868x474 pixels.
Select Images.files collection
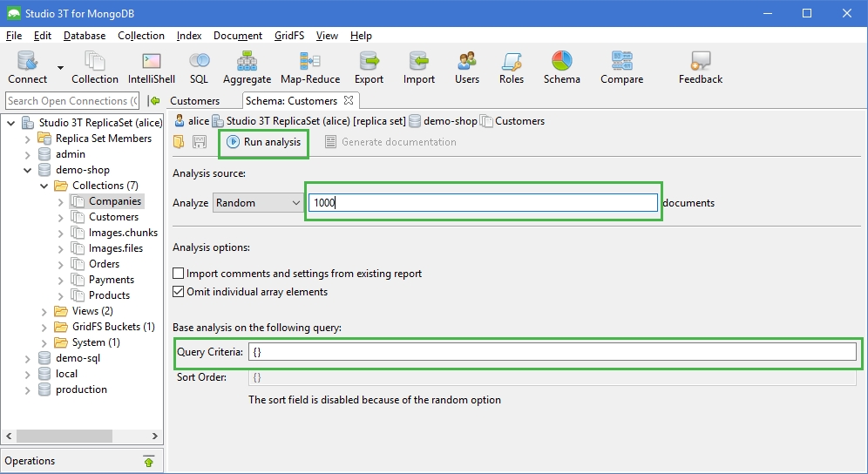coord(116,248)
